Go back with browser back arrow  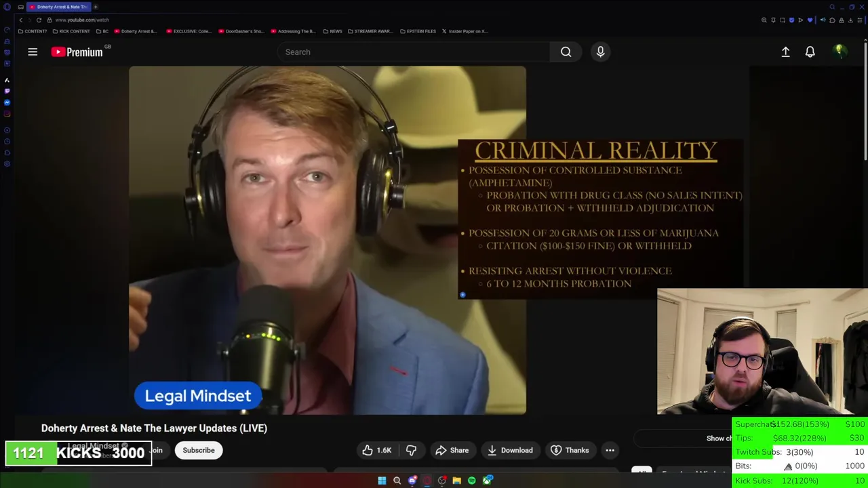point(21,20)
